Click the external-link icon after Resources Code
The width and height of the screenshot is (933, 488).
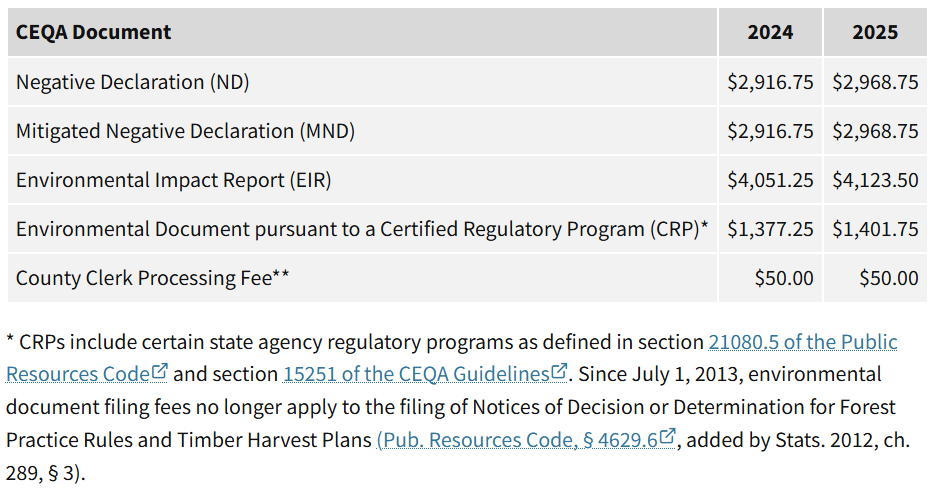(160, 373)
